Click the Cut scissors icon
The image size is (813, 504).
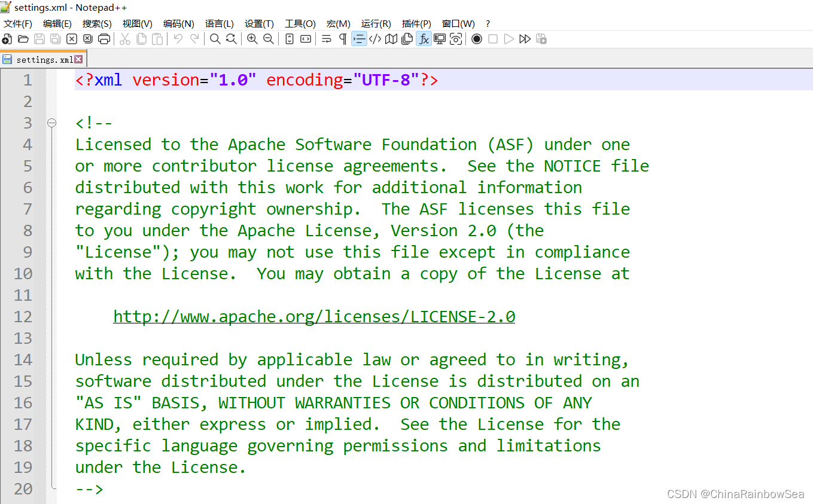click(x=125, y=39)
